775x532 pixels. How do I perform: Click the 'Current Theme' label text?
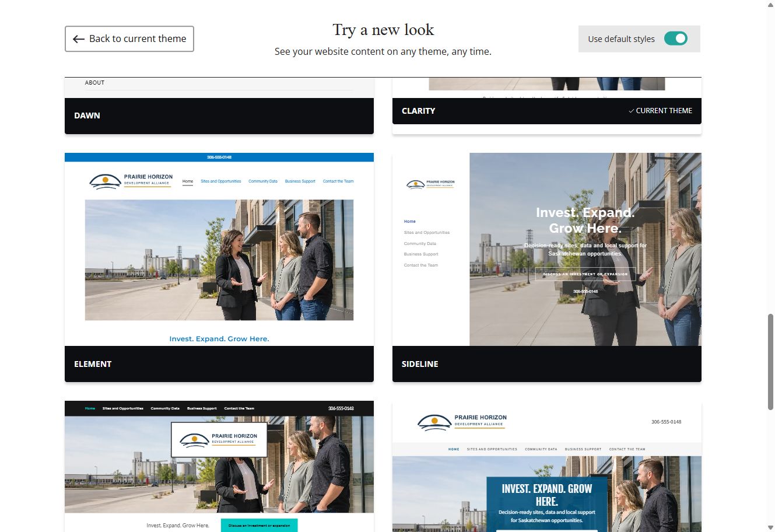664,111
